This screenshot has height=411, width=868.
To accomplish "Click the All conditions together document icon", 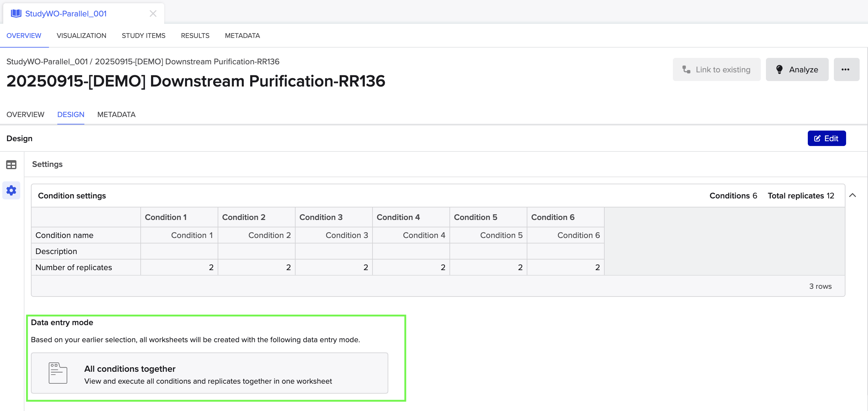I will (58, 373).
